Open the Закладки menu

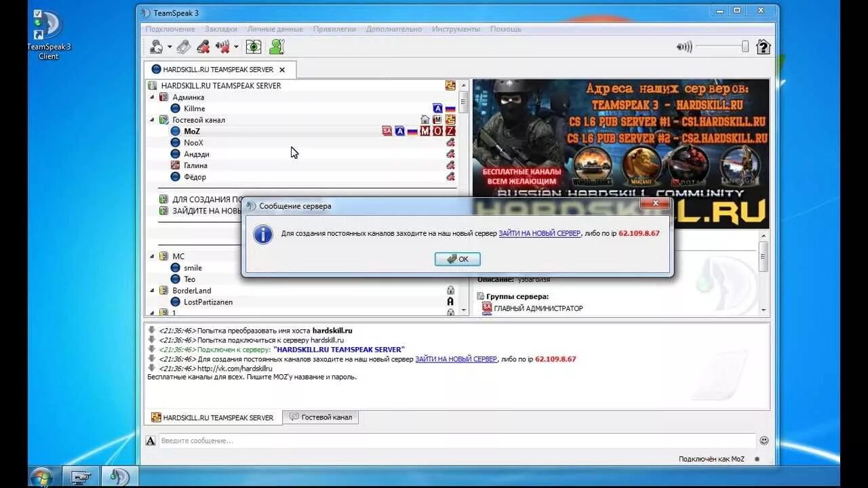(221, 29)
